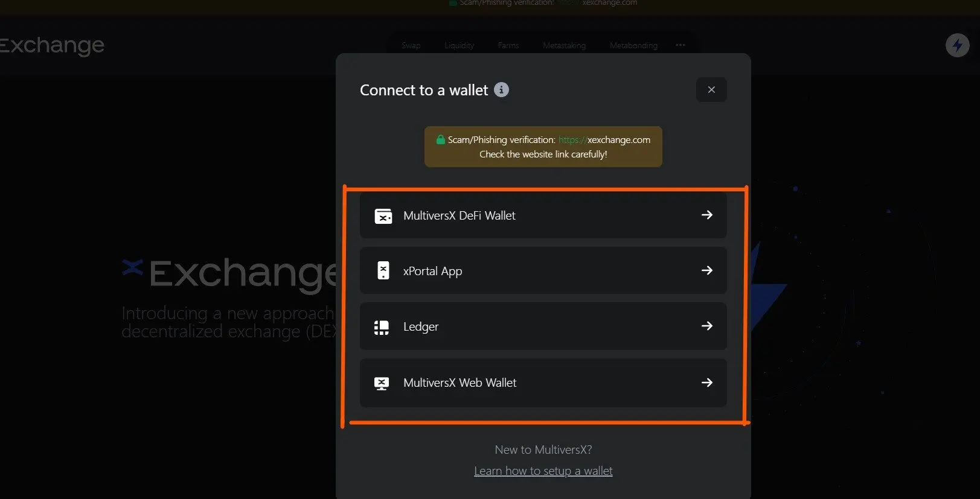Click the info icon beside Connect to a wallet
This screenshot has width=980, height=499.
click(501, 90)
